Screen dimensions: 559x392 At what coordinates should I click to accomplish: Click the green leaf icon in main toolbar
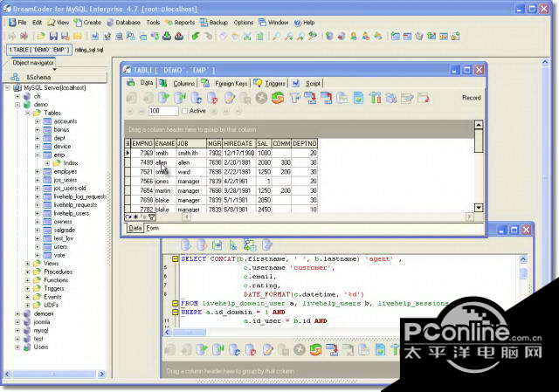[196, 36]
